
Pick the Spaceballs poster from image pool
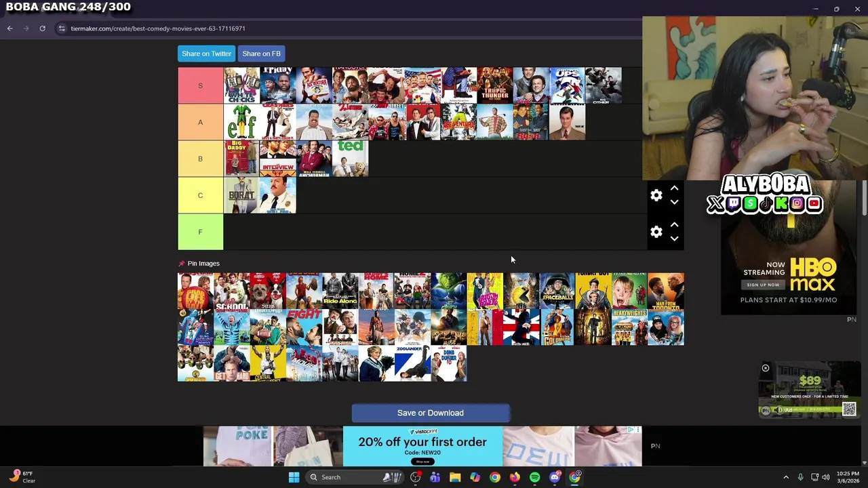(x=557, y=291)
